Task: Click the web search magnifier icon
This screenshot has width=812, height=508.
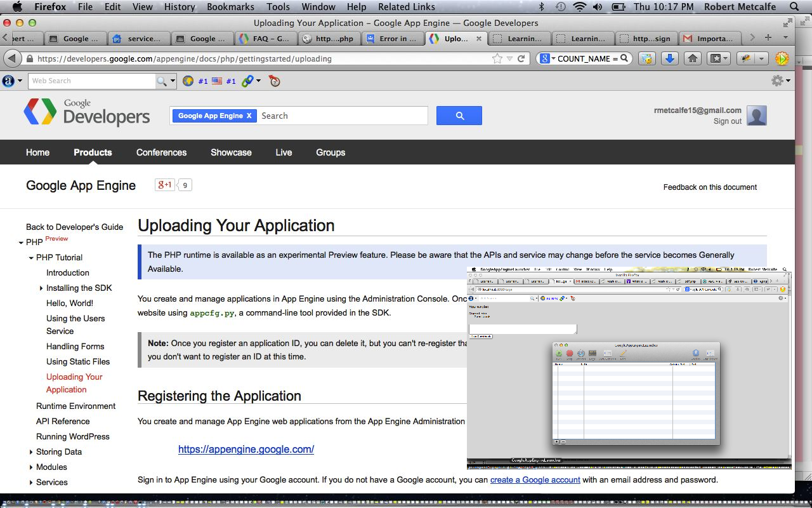Action: (x=162, y=81)
